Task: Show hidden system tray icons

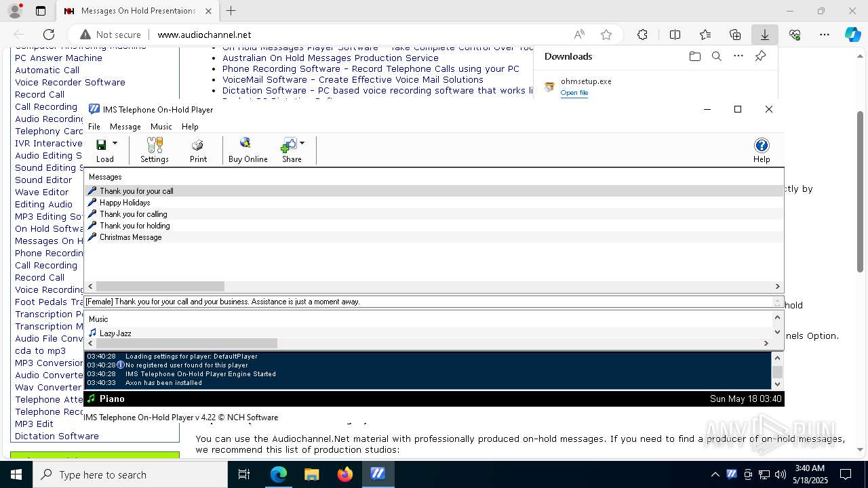Action: click(x=715, y=474)
